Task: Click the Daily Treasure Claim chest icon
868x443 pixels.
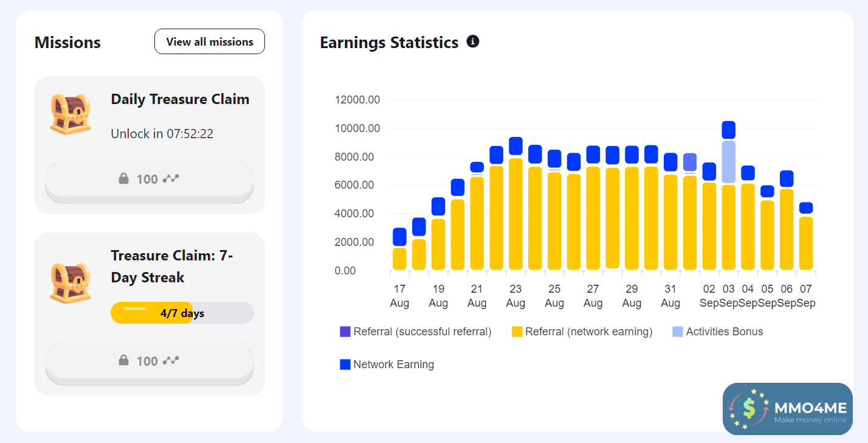Action: point(71,114)
